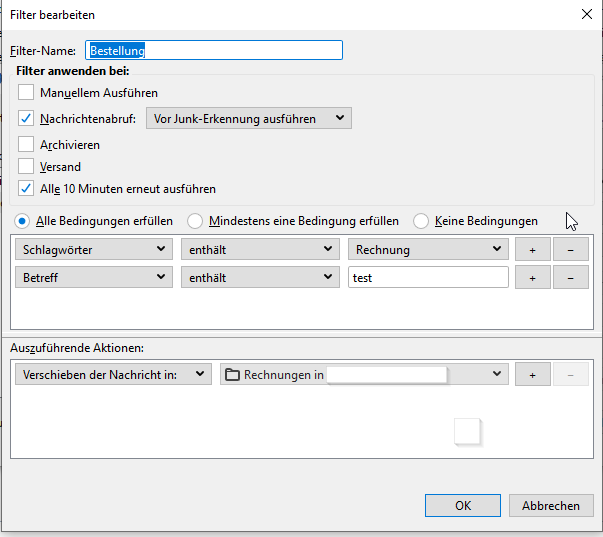Enable the Archivieren checkbox
The image size is (603, 537).
click(x=26, y=145)
